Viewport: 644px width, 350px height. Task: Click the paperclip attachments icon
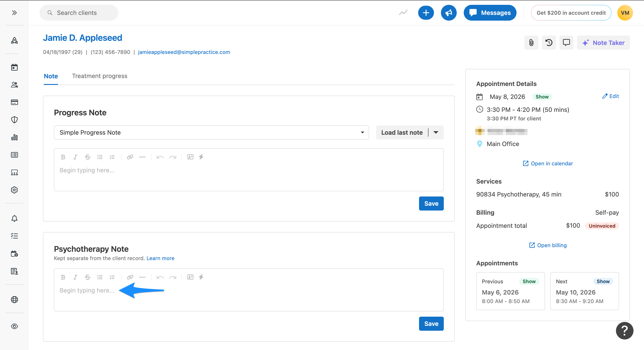pos(531,43)
